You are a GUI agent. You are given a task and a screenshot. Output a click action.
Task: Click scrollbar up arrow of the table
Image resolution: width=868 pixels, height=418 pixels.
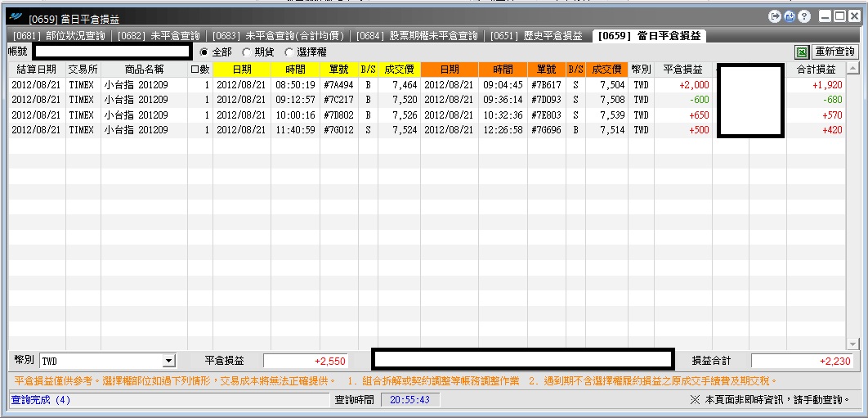point(852,69)
